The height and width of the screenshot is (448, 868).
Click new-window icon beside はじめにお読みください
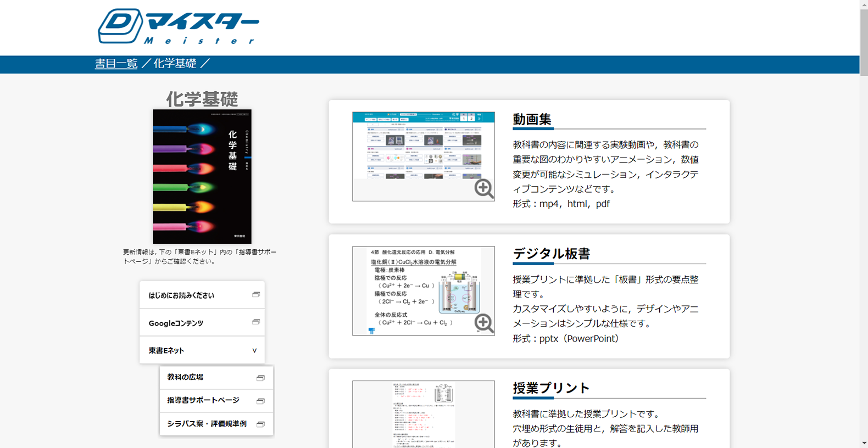pos(256,295)
